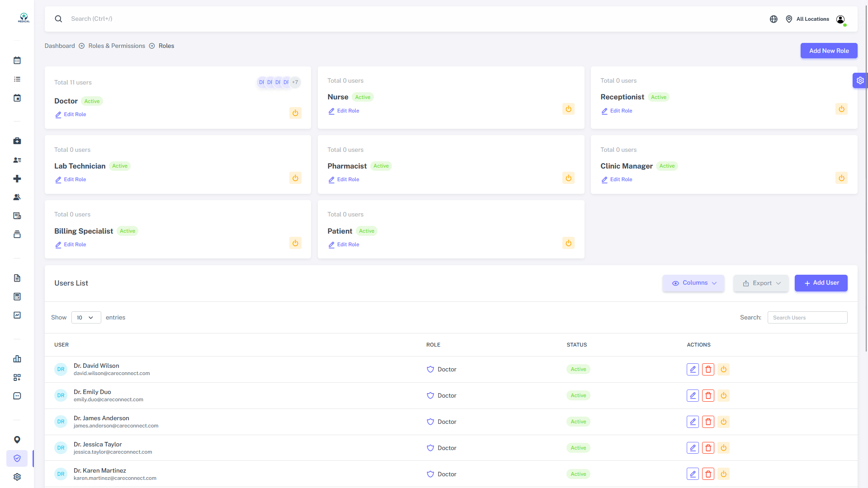Open the chat message sidebar icon
The width and height of the screenshot is (868, 488).
(17, 396)
